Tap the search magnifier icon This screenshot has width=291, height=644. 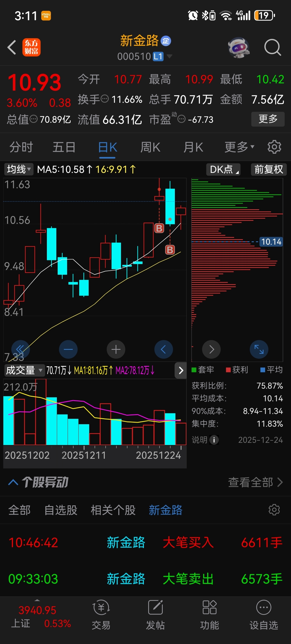[x=273, y=47]
